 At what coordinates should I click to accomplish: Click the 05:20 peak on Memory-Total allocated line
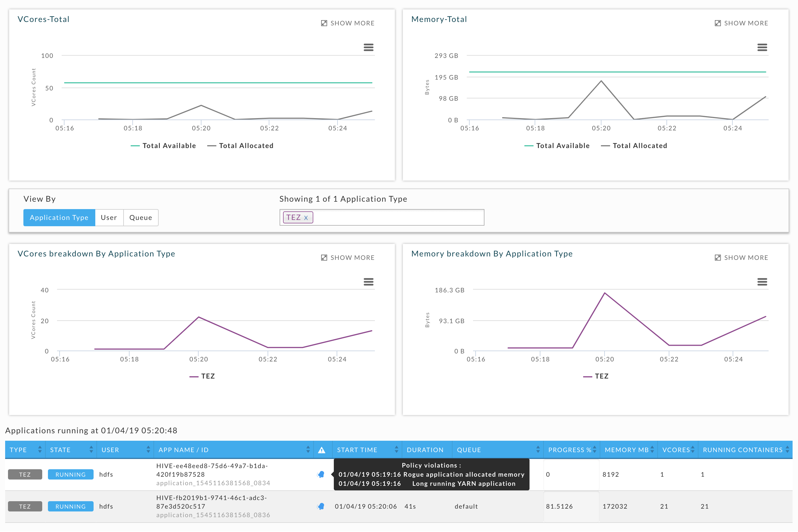pyautogui.click(x=601, y=81)
